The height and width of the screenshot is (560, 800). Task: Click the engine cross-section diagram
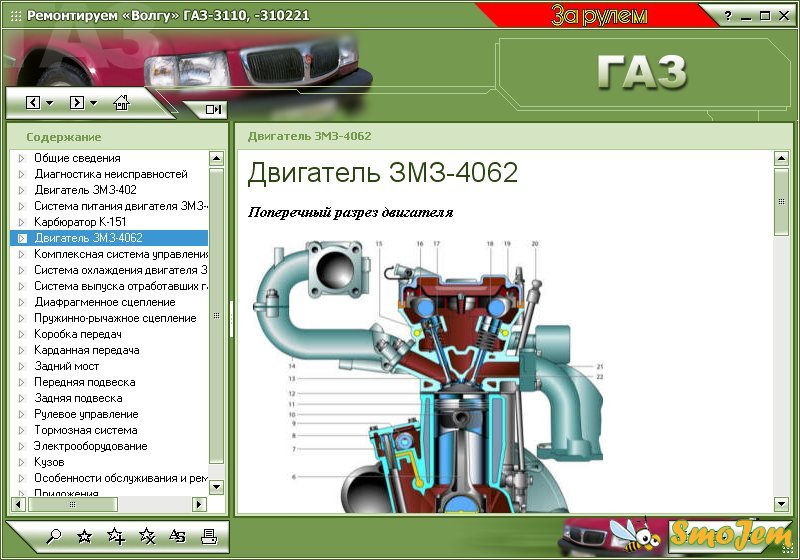(x=429, y=376)
